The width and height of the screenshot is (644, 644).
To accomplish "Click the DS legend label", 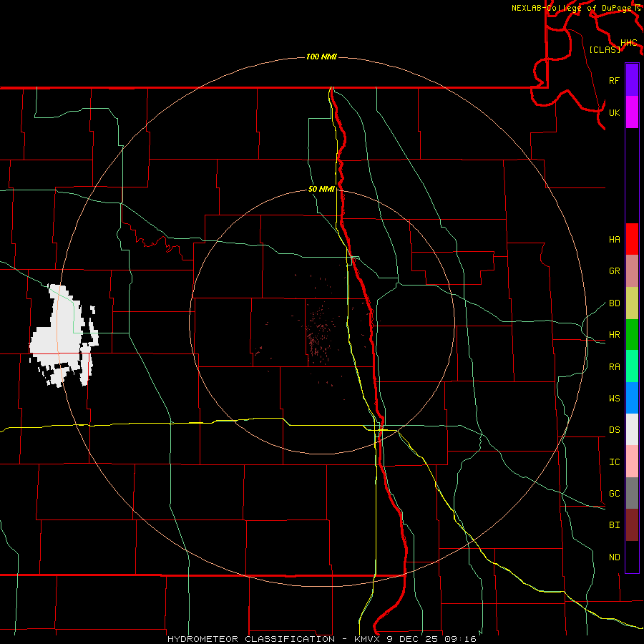I will pyautogui.click(x=614, y=430).
